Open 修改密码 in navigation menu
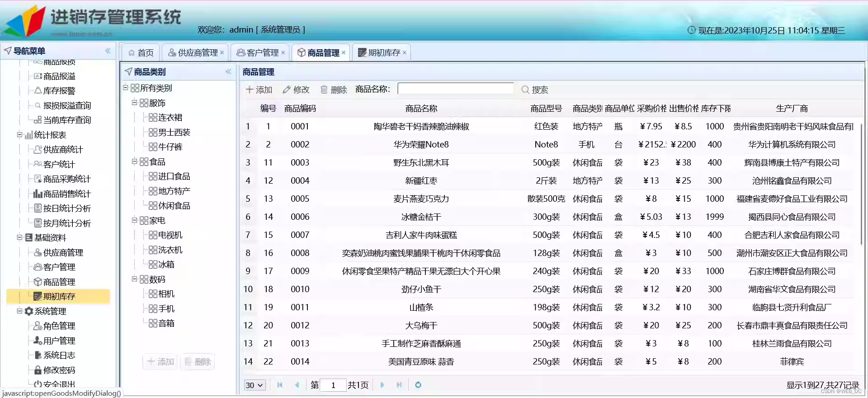Image resolution: width=868 pixels, height=398 pixels. pyautogui.click(x=59, y=370)
